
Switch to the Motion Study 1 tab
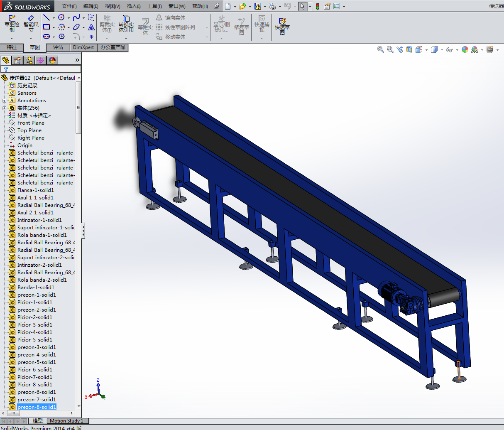point(66,421)
